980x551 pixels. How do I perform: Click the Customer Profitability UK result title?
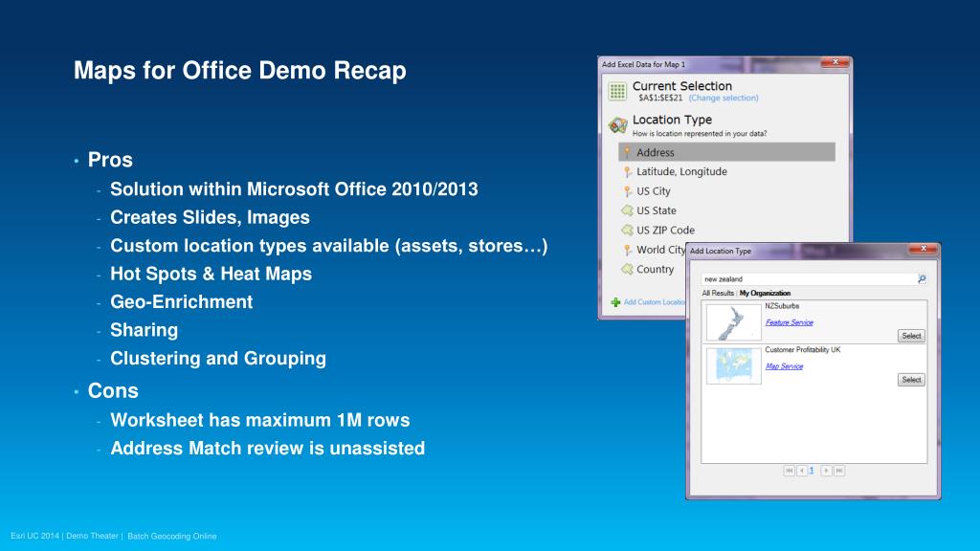(x=803, y=350)
